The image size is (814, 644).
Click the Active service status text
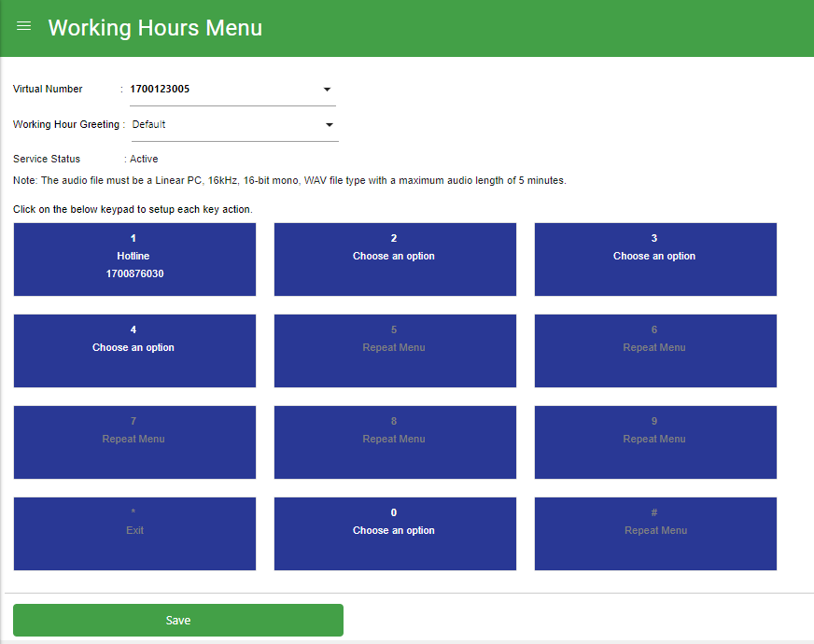click(x=144, y=159)
